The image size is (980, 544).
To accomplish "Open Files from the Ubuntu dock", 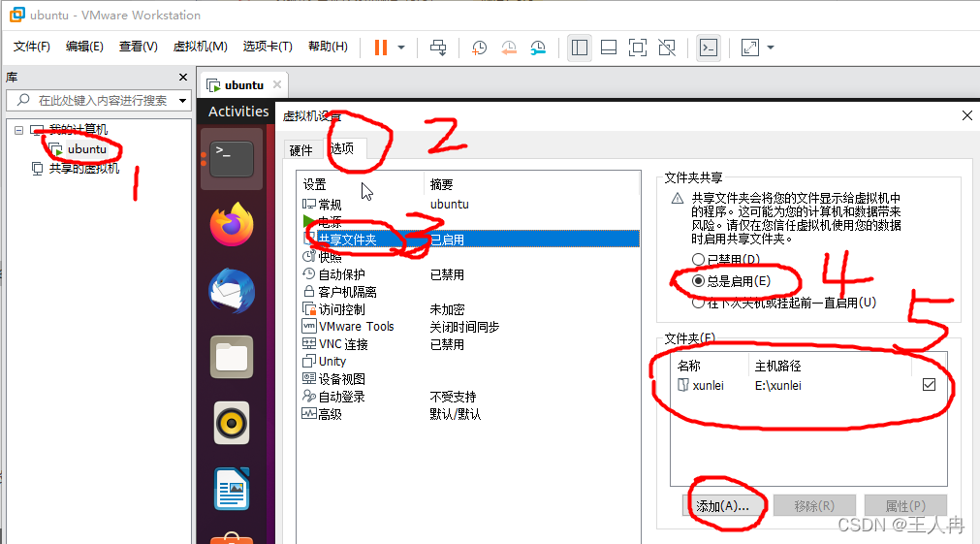I will click(x=232, y=357).
